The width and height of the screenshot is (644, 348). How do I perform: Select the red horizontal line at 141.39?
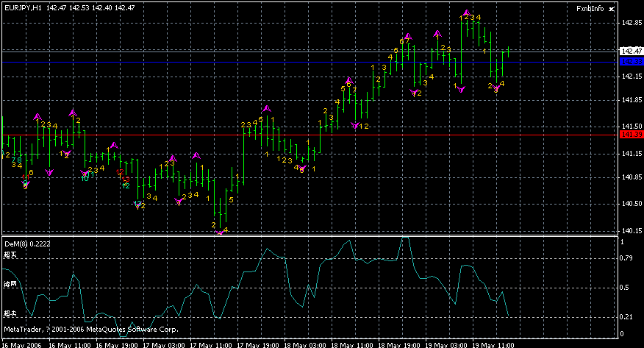click(310, 135)
